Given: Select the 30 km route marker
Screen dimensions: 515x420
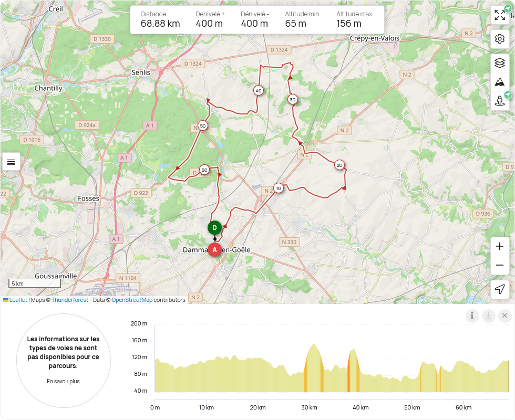Looking at the screenshot, I should tap(293, 99).
